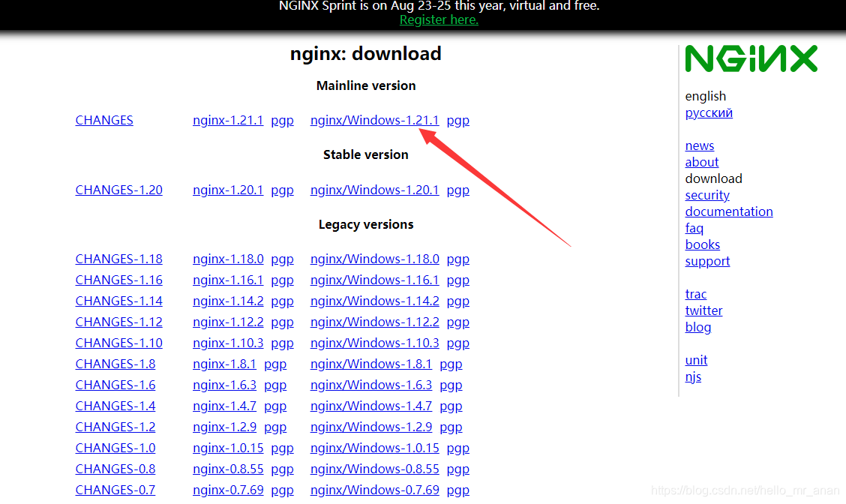This screenshot has height=504, width=846.
Task: Open the Register here link
Action: (x=439, y=20)
